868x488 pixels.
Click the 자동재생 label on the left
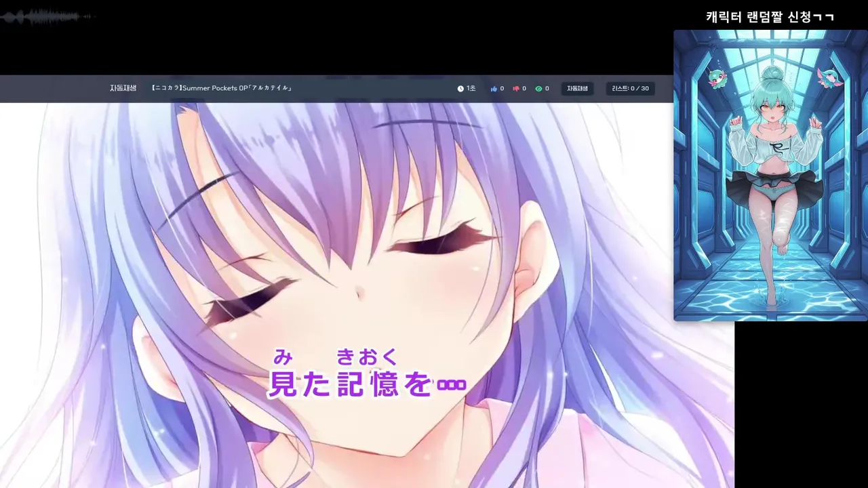click(x=123, y=88)
